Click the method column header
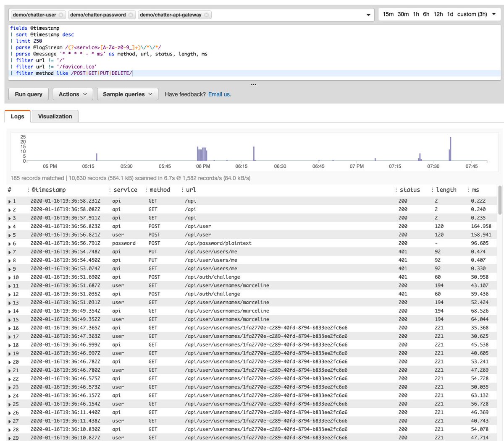 [160, 190]
